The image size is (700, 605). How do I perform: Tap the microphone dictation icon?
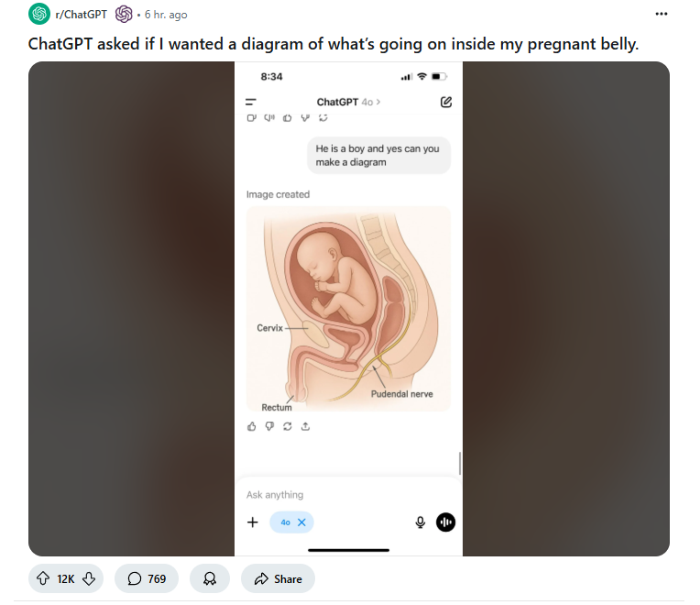tap(420, 522)
